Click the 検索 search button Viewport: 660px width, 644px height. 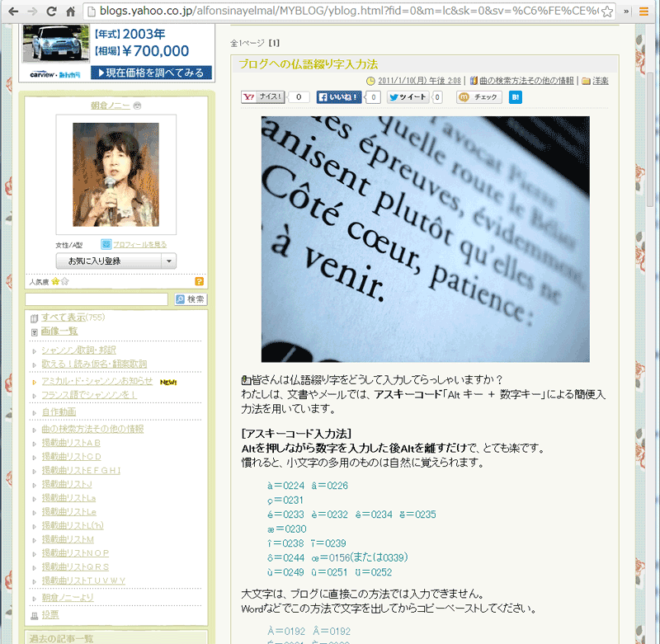click(x=191, y=299)
